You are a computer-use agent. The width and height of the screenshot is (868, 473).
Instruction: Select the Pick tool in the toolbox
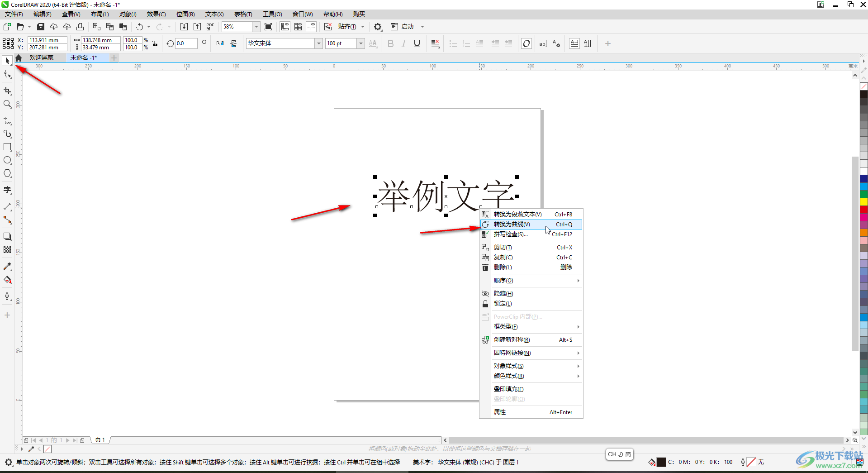coord(7,61)
